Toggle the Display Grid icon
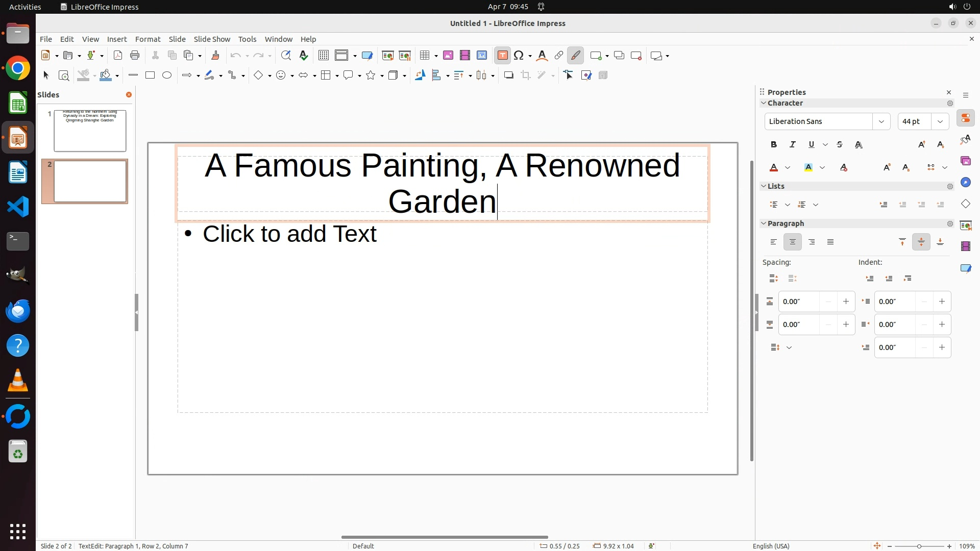The image size is (980, 551). coord(323,56)
